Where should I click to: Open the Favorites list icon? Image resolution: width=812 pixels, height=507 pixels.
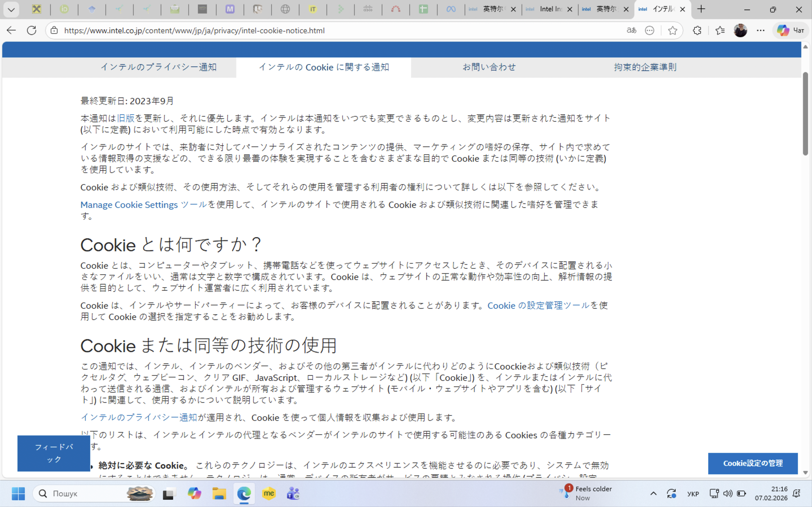720,30
